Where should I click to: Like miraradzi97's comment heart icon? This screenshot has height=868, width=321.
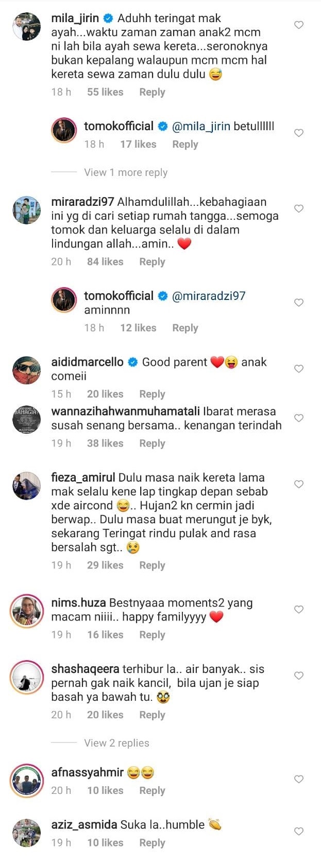coord(299,208)
